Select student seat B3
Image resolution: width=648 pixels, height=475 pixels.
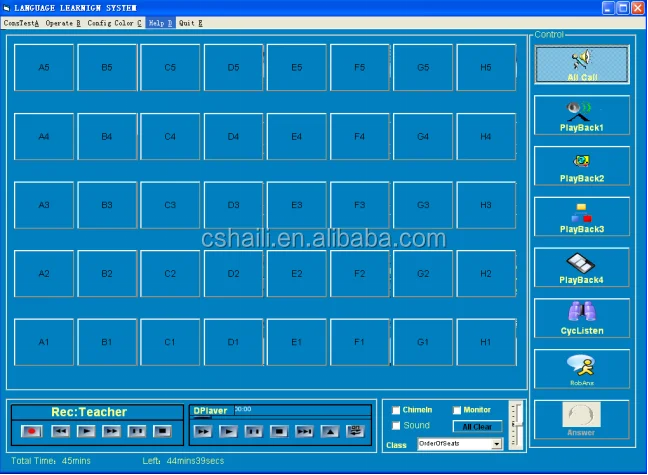click(107, 205)
